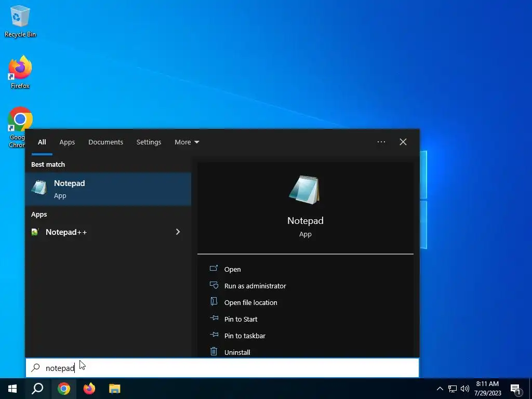Open the Windows Start button
The width and height of the screenshot is (532, 399).
click(x=12, y=389)
